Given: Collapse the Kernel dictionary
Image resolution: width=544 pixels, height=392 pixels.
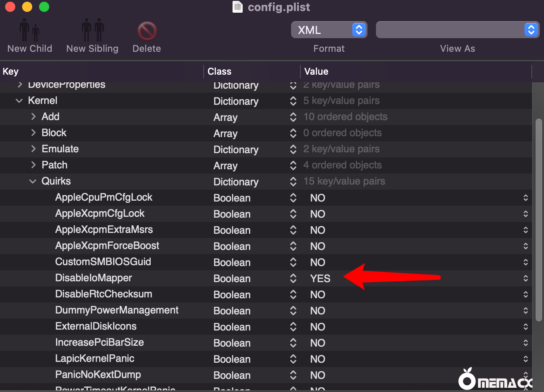Looking at the screenshot, I should 19,101.
